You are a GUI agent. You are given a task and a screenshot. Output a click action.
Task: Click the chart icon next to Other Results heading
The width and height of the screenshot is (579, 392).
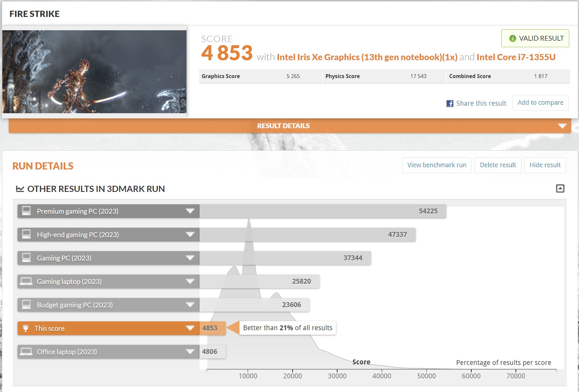tap(20, 189)
